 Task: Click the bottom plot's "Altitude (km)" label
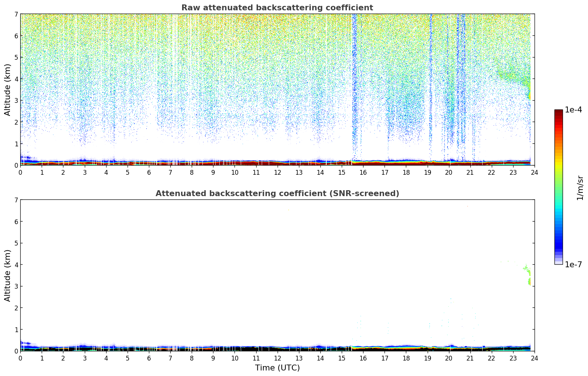(x=8, y=275)
